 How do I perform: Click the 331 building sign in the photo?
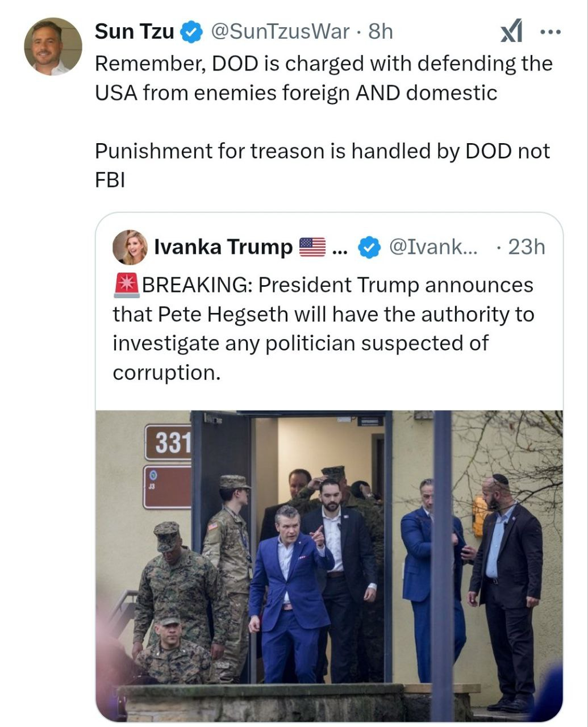point(168,442)
